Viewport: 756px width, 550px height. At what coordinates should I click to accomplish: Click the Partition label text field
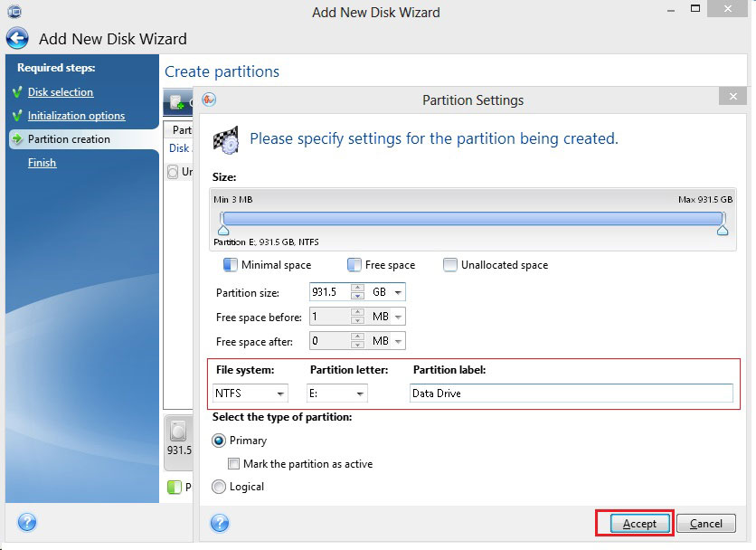tap(570, 394)
